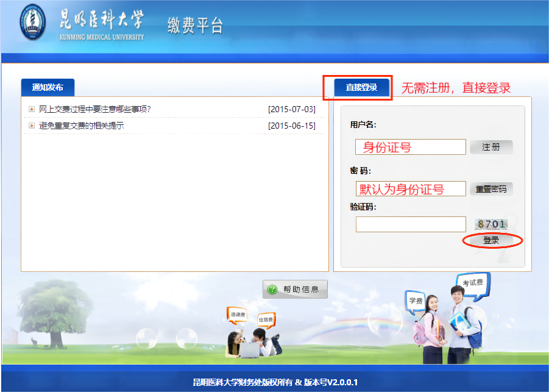This screenshot has width=549, height=392.
Task: Click the 缴费平台 title text
Action: click(x=195, y=25)
